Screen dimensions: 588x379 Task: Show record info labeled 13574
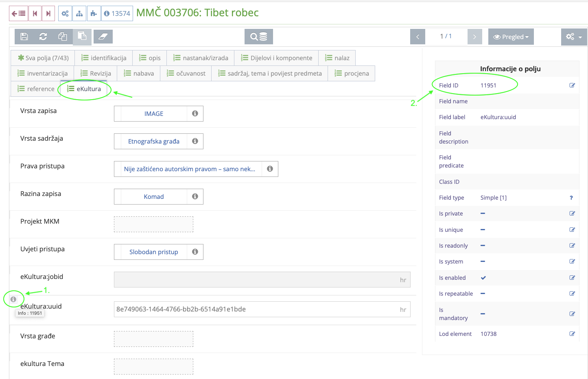pos(118,13)
